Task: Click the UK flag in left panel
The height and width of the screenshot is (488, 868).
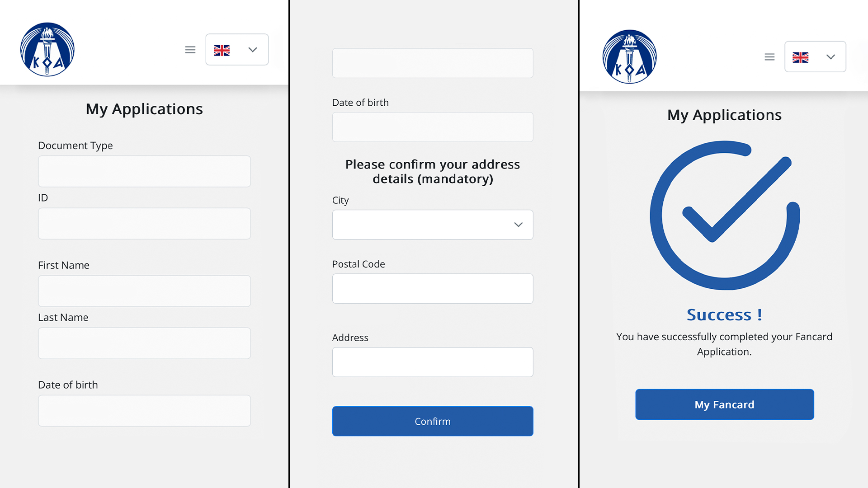Action: (x=222, y=50)
